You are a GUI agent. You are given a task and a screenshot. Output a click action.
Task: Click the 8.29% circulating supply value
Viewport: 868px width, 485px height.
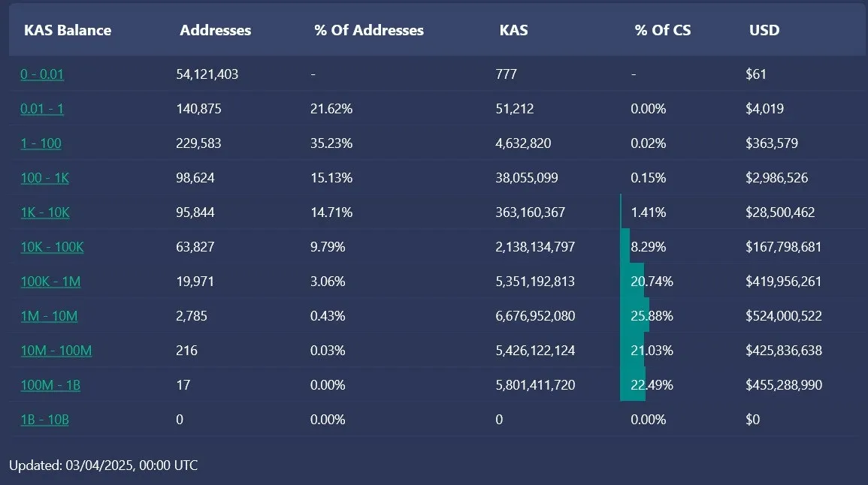649,247
